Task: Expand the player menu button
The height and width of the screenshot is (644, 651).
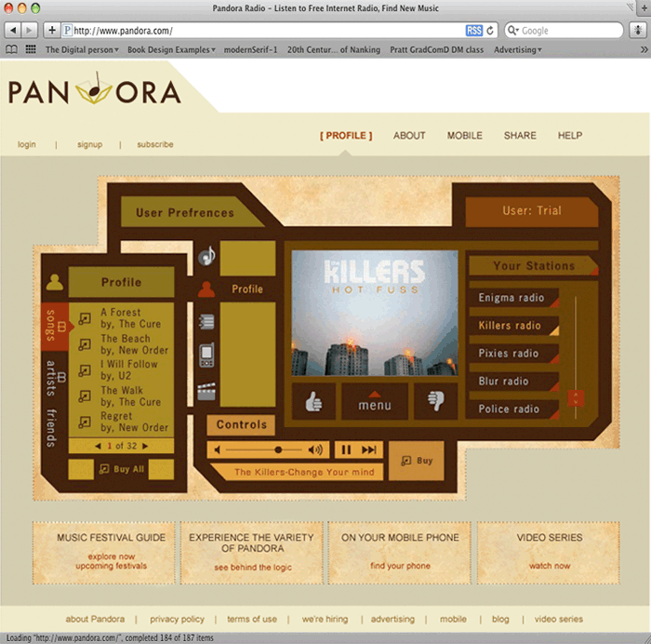Action: pyautogui.click(x=375, y=401)
